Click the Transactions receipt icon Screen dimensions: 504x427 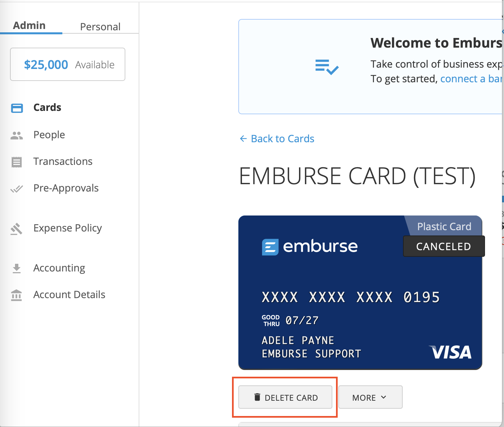coord(17,162)
